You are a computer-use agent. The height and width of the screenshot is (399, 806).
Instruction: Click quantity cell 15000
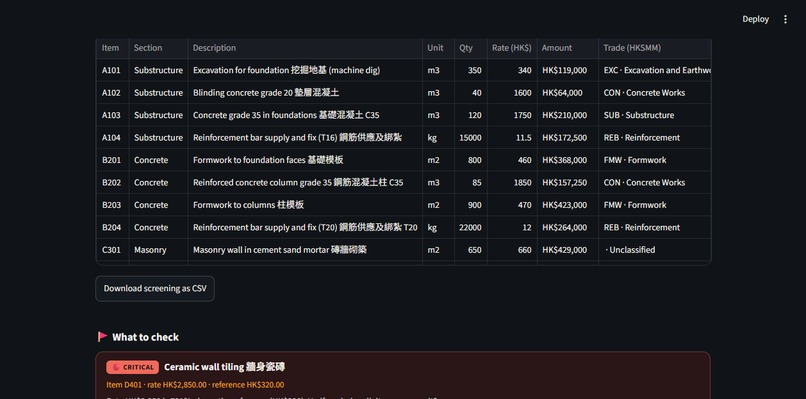(470, 137)
